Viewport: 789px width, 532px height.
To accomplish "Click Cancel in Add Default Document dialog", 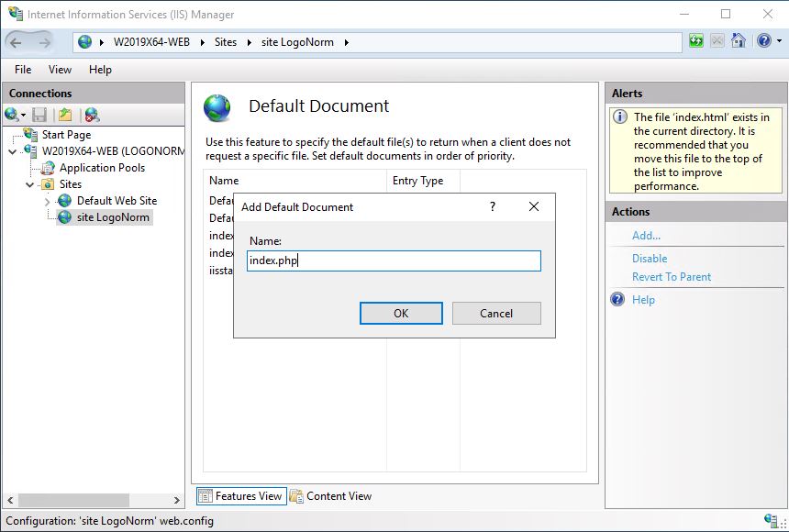I will [496, 313].
